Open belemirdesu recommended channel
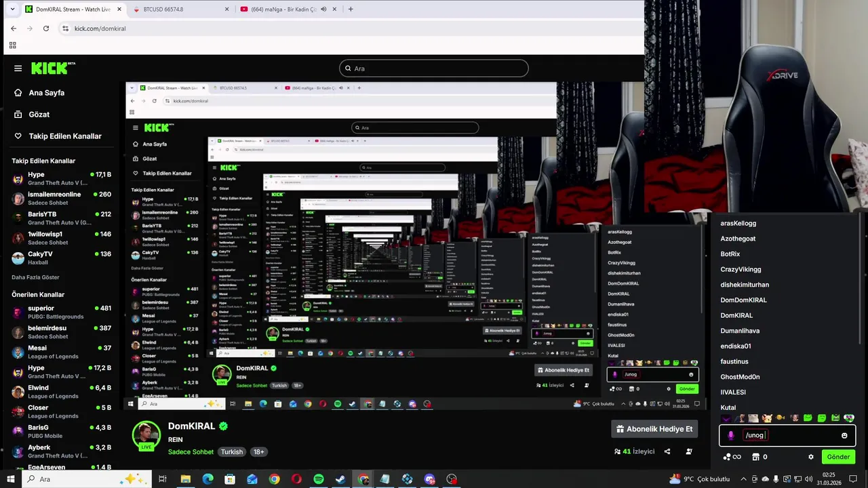The width and height of the screenshot is (868, 488). pos(61,332)
